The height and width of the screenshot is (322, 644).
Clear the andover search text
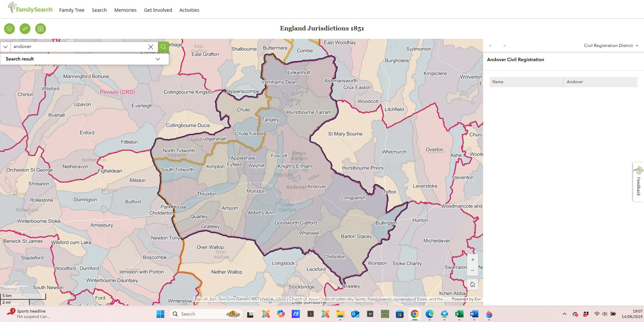pos(151,47)
